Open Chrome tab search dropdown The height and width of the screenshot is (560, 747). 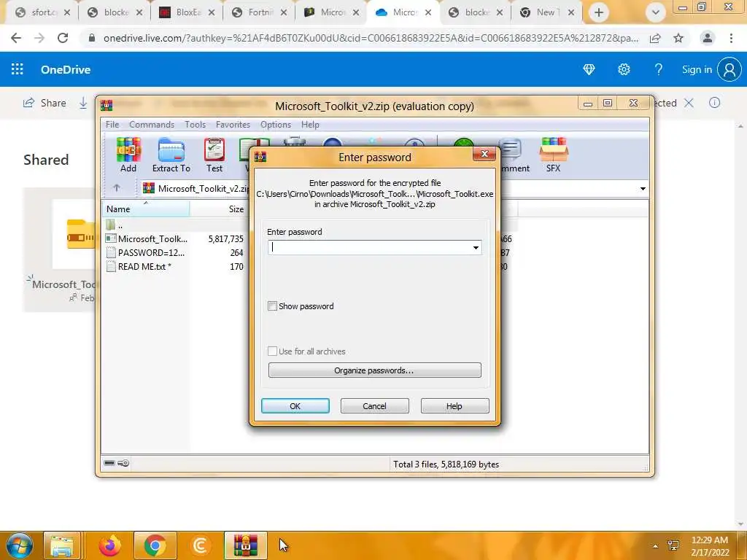[656, 12]
